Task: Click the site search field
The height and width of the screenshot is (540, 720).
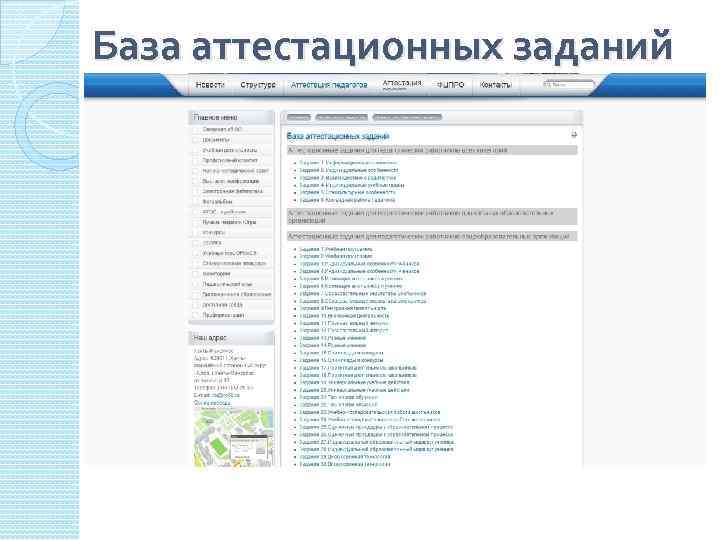Action: [x=568, y=85]
